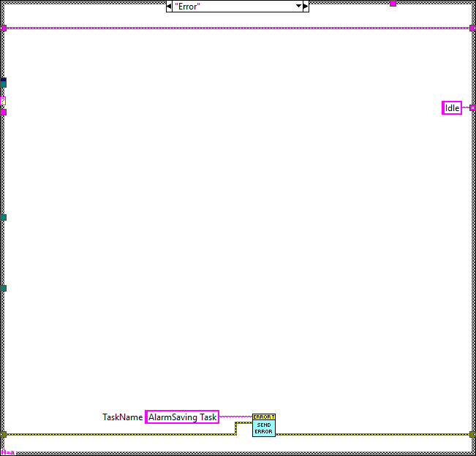Select the pink case selector terminal with question mark

(3, 101)
